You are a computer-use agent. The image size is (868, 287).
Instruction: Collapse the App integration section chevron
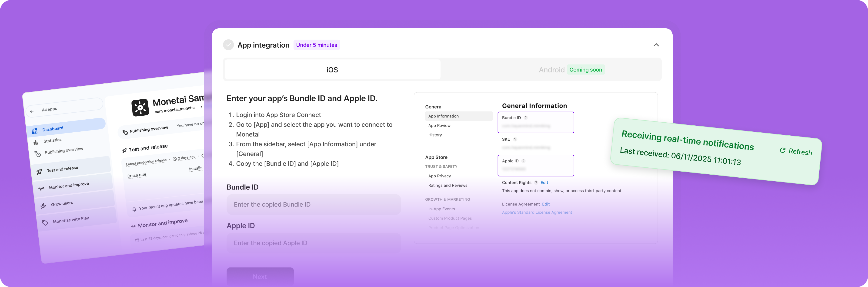pyautogui.click(x=656, y=45)
